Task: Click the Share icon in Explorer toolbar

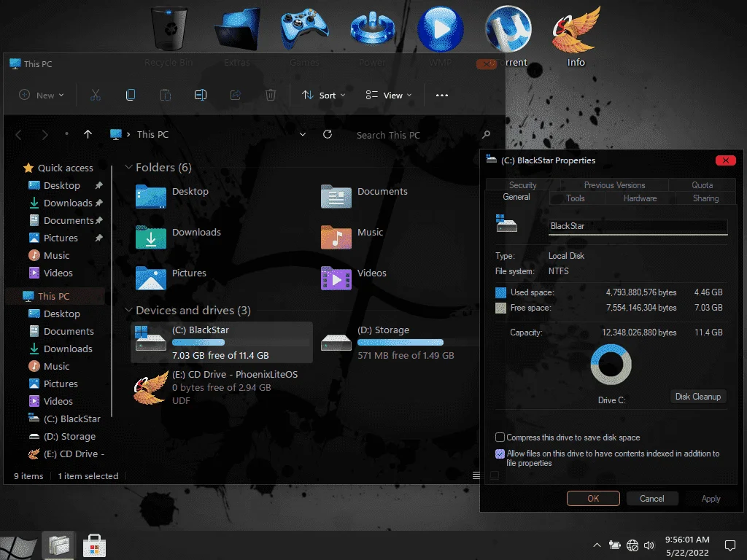Action: pos(236,95)
